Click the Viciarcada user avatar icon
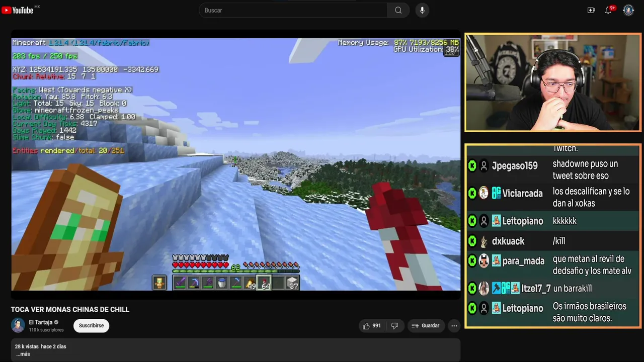This screenshot has width=644, height=362. [x=484, y=193]
